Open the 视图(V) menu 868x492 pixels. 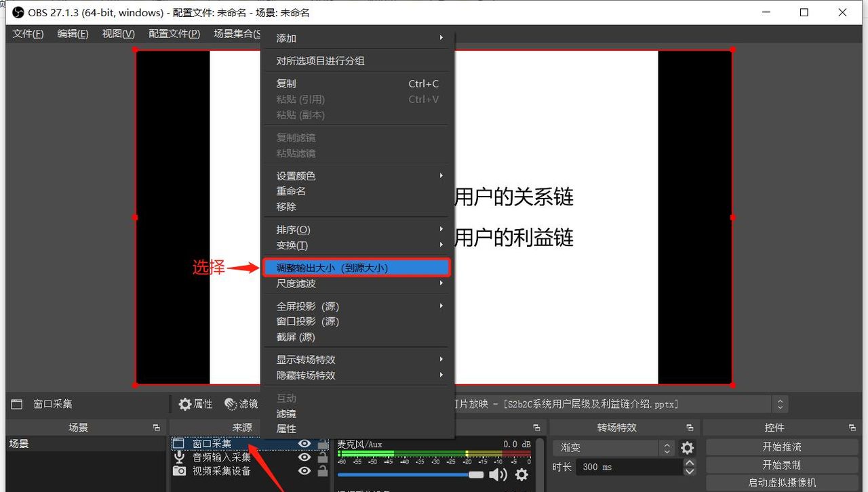(118, 34)
